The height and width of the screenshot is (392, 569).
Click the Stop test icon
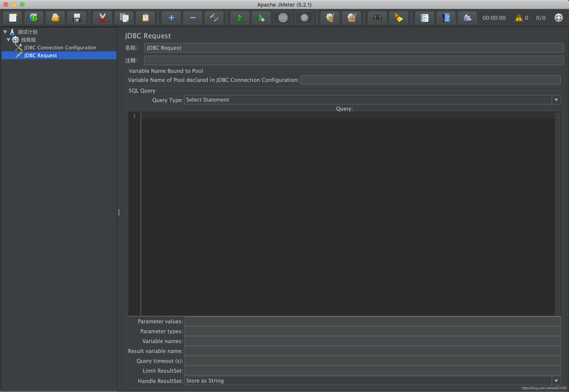click(283, 18)
